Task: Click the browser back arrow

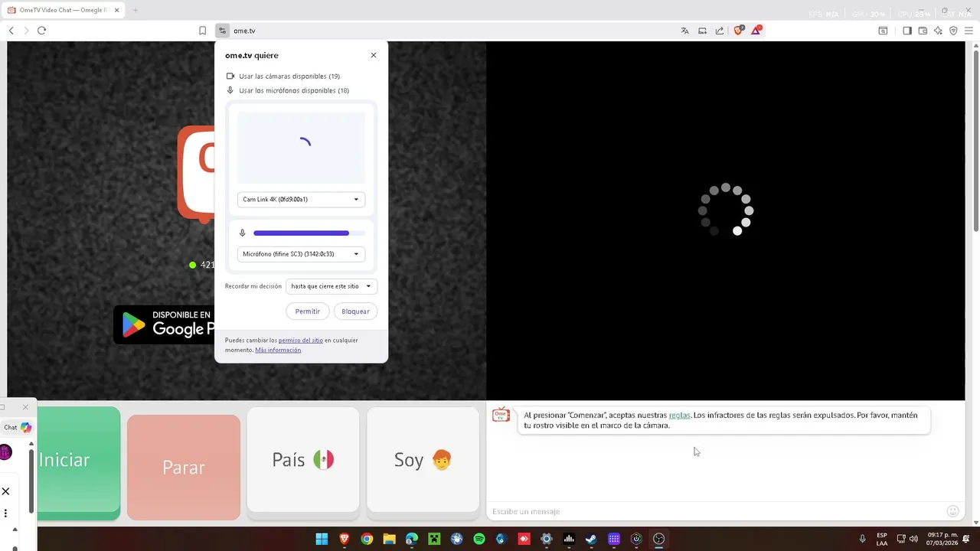Action: [11, 31]
